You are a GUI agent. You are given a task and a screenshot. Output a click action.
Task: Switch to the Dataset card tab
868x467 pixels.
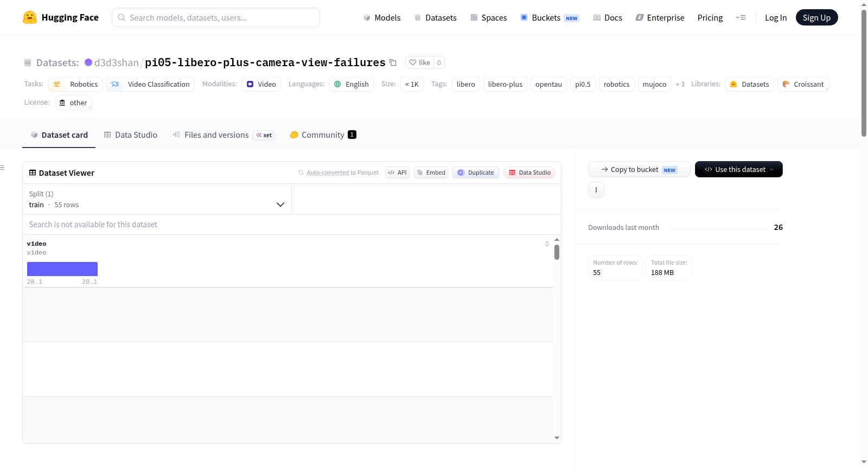pos(59,135)
